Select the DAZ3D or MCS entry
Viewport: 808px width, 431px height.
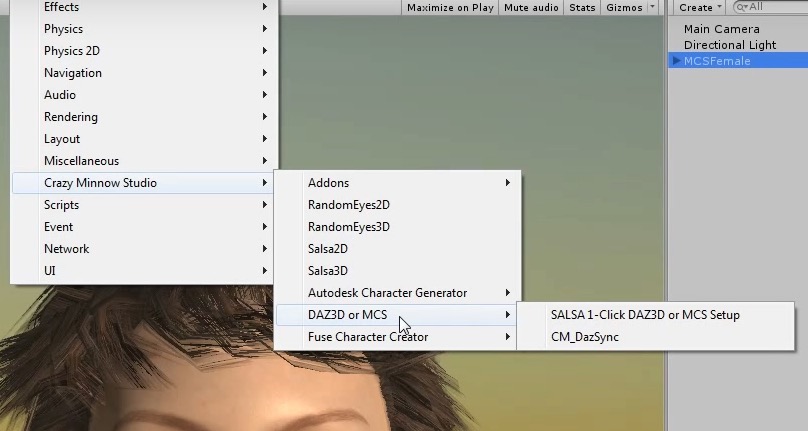pos(397,315)
